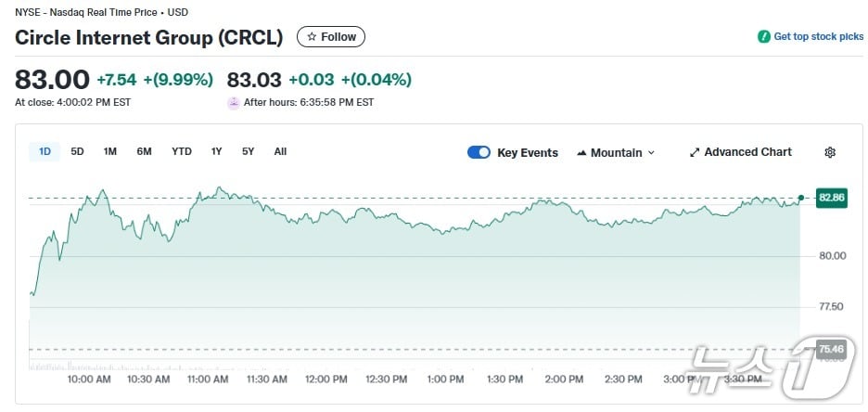Expand the Mountain chart type dropdown
This screenshot has width=868, height=412.
[651, 152]
